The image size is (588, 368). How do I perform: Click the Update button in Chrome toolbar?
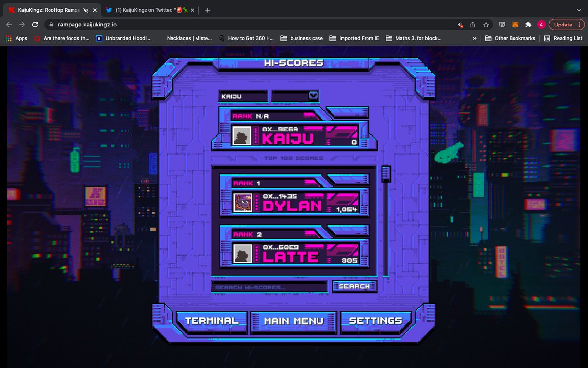(x=563, y=25)
